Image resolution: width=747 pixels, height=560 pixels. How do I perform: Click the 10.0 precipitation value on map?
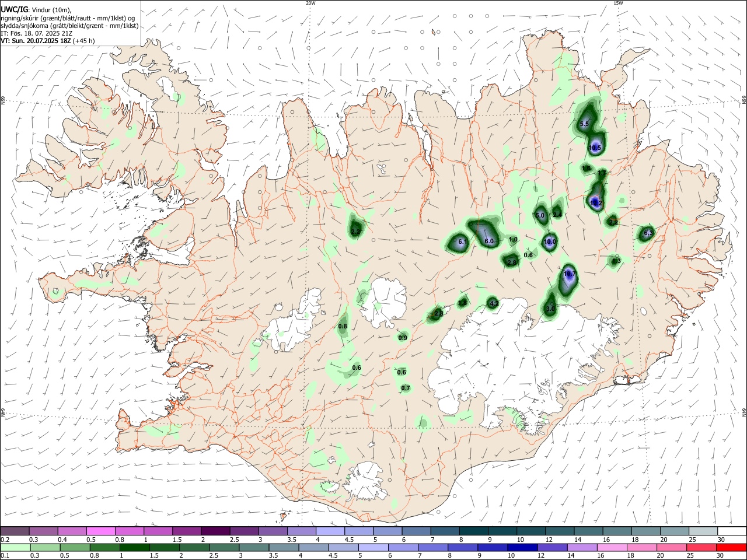point(550,242)
